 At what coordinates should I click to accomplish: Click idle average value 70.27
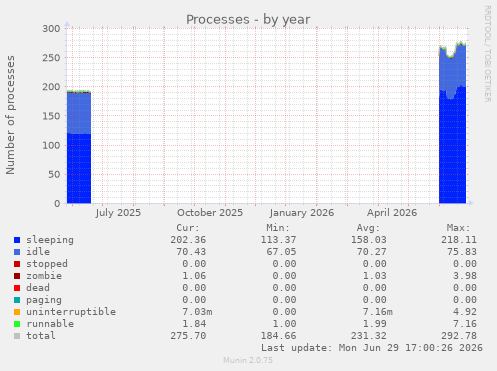pos(372,252)
